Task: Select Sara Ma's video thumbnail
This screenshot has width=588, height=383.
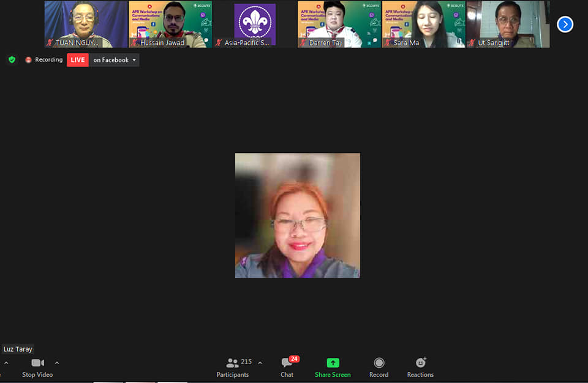Action: click(x=424, y=24)
